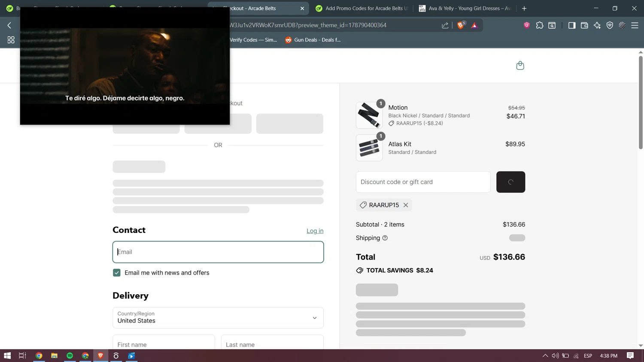Open the pink U shield extension
644x362 pixels.
click(527, 25)
